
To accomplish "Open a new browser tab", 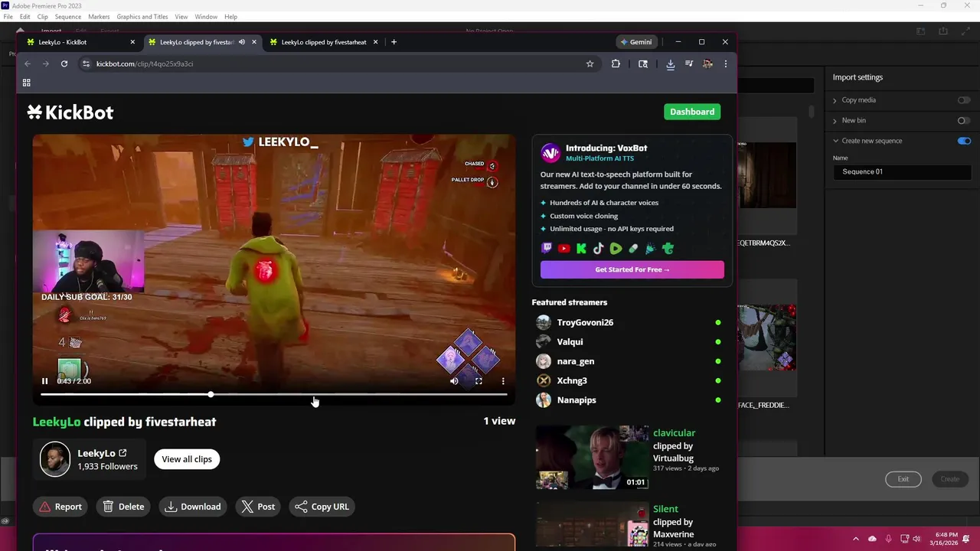I will tap(394, 42).
